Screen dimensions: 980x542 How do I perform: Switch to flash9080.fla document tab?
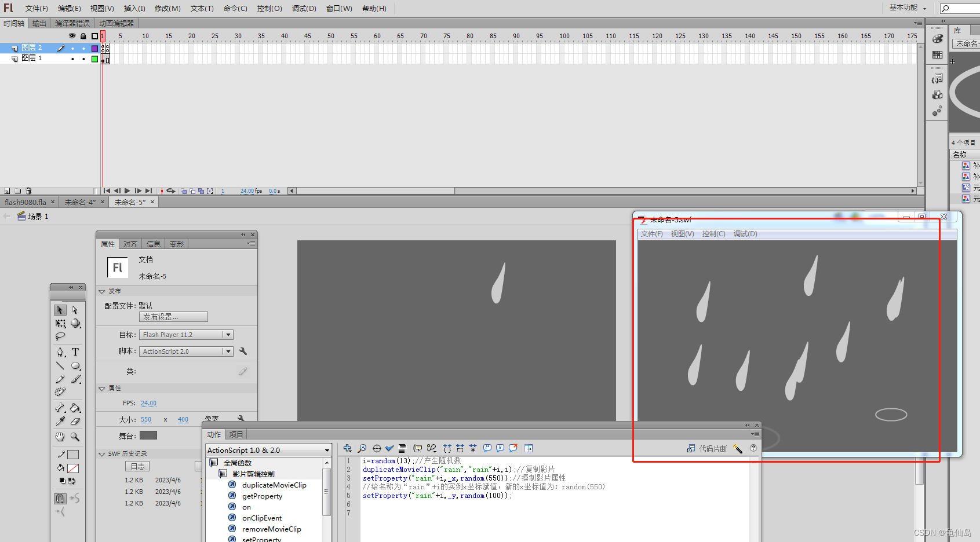tap(25, 202)
